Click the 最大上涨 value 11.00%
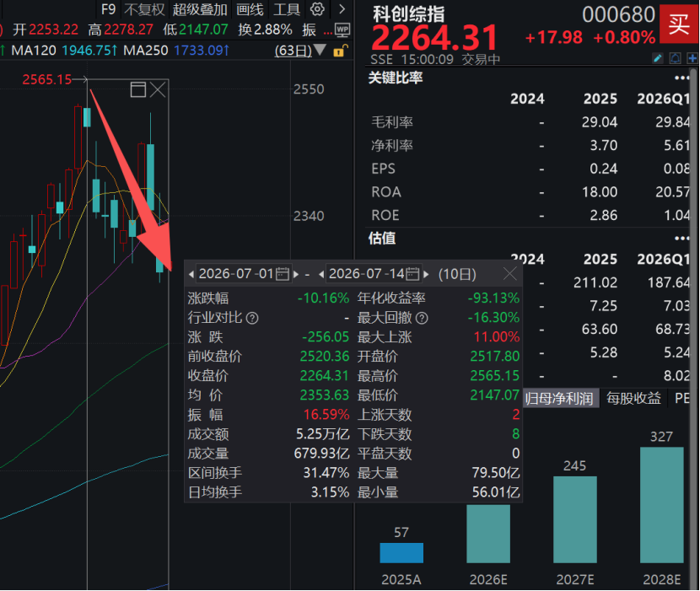Screen dimensions: 700x591 [x=497, y=337]
